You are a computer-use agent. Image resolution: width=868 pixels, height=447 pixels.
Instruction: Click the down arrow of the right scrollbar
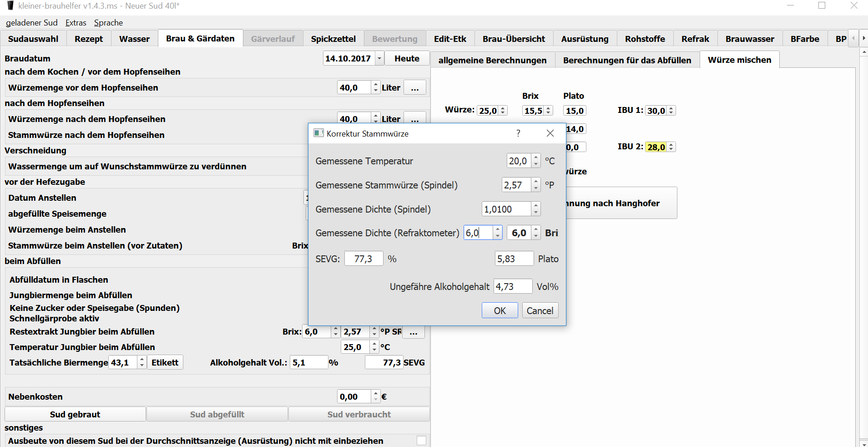coord(863,443)
